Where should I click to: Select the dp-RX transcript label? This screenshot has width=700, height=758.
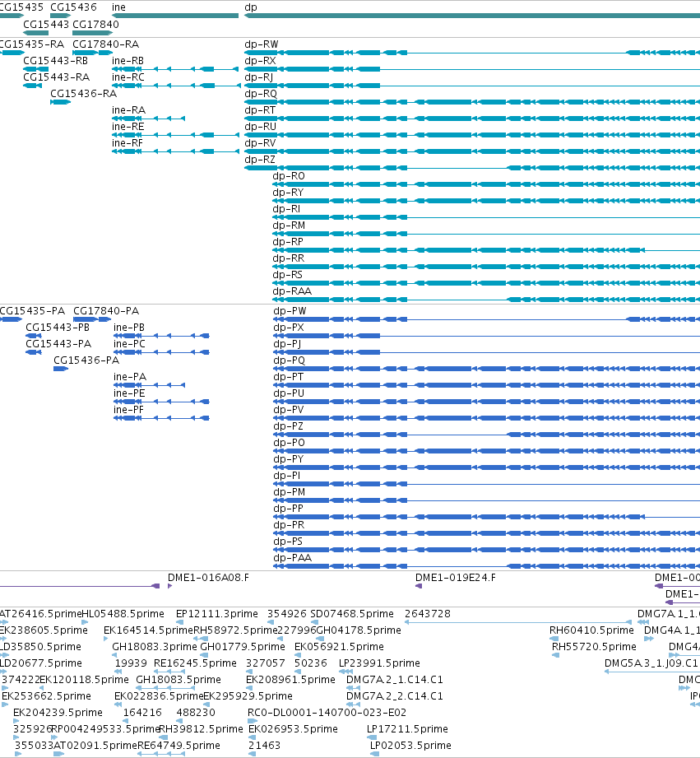tap(261, 60)
